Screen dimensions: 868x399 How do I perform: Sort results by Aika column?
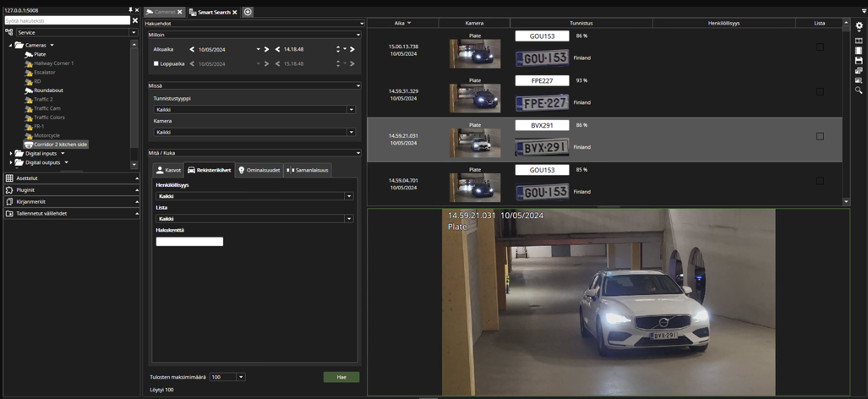tap(402, 23)
